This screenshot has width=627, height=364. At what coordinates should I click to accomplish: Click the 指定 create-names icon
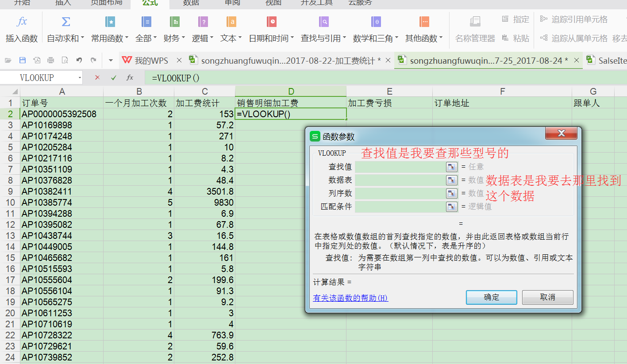coord(505,19)
